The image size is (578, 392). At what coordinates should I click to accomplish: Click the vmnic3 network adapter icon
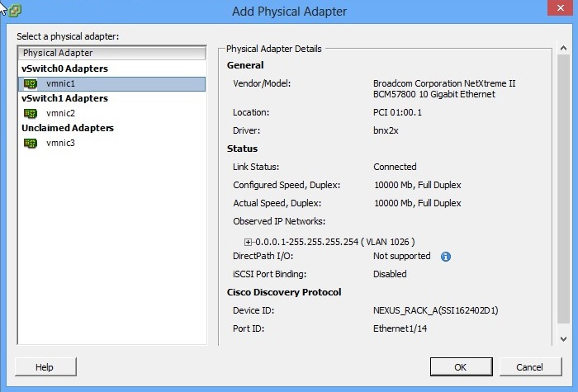click(x=31, y=143)
